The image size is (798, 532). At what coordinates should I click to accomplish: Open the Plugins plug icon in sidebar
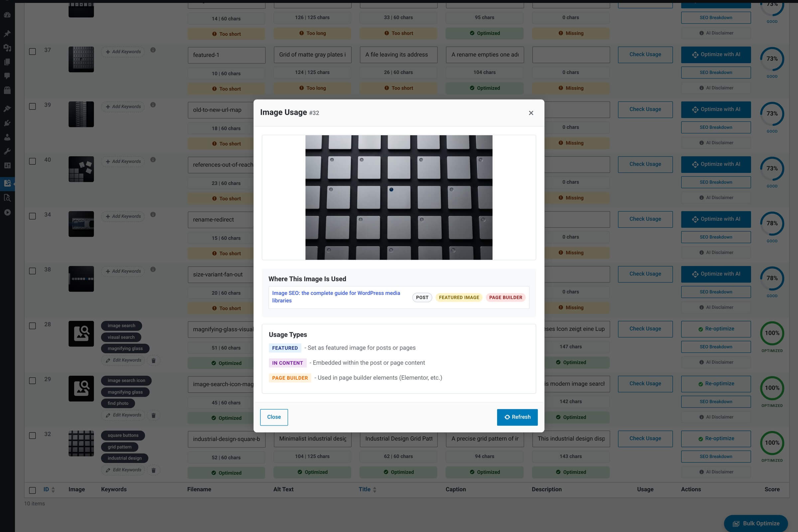[x=7, y=123]
